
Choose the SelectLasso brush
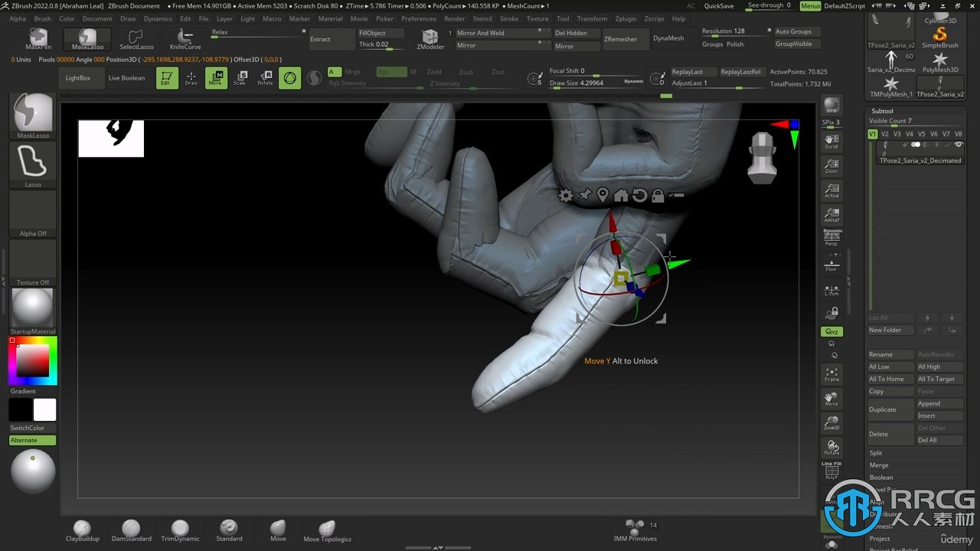point(136,39)
